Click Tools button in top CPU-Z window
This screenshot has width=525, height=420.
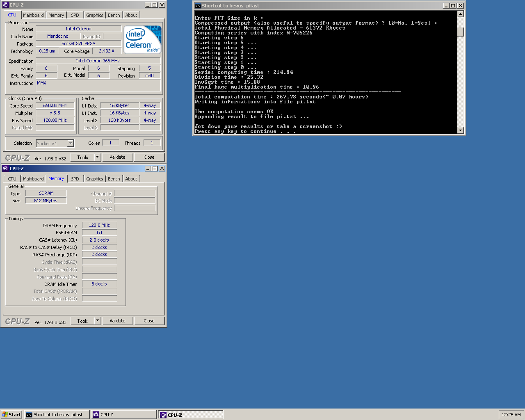point(82,157)
